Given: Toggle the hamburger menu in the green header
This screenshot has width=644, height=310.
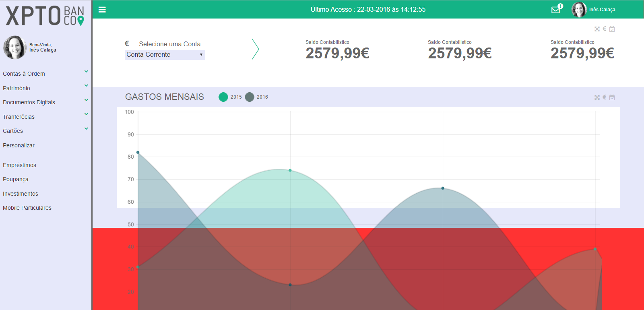Looking at the screenshot, I should 102,9.
